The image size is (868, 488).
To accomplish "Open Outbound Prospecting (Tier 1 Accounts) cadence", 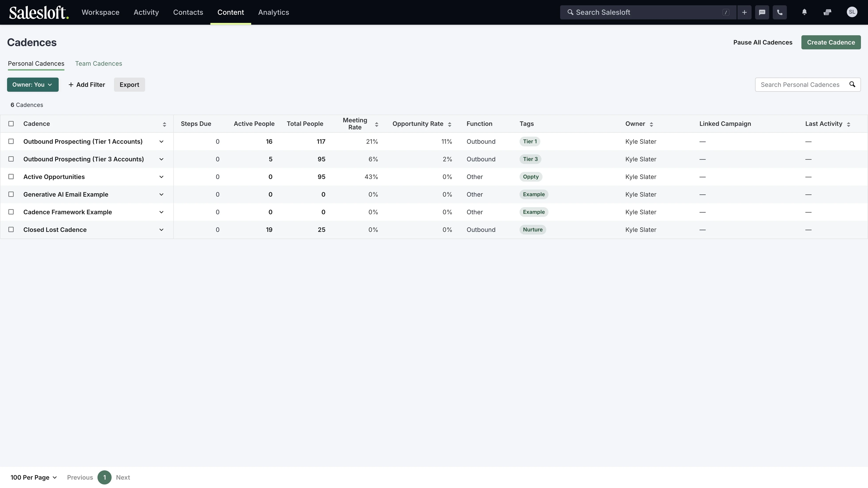I will [x=83, y=142].
